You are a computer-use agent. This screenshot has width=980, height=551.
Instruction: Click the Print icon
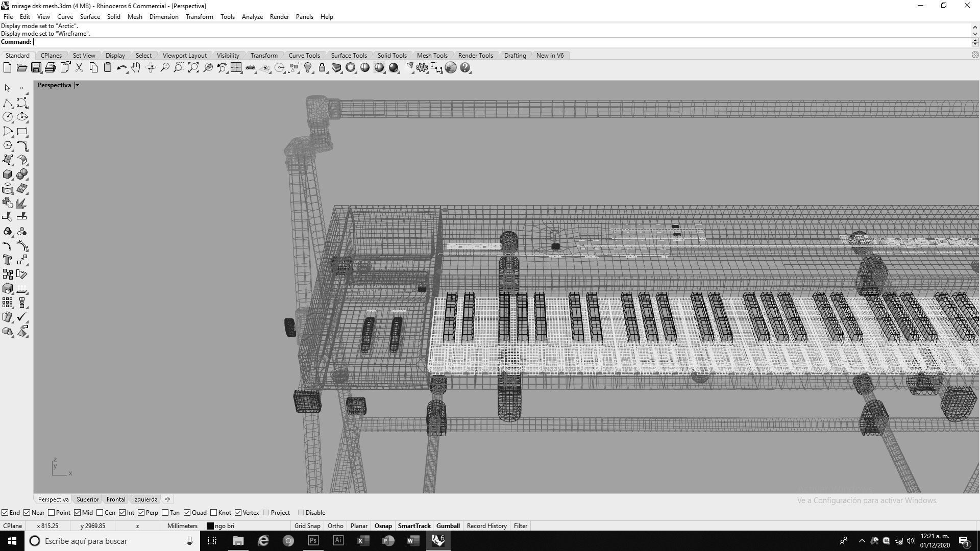50,67
